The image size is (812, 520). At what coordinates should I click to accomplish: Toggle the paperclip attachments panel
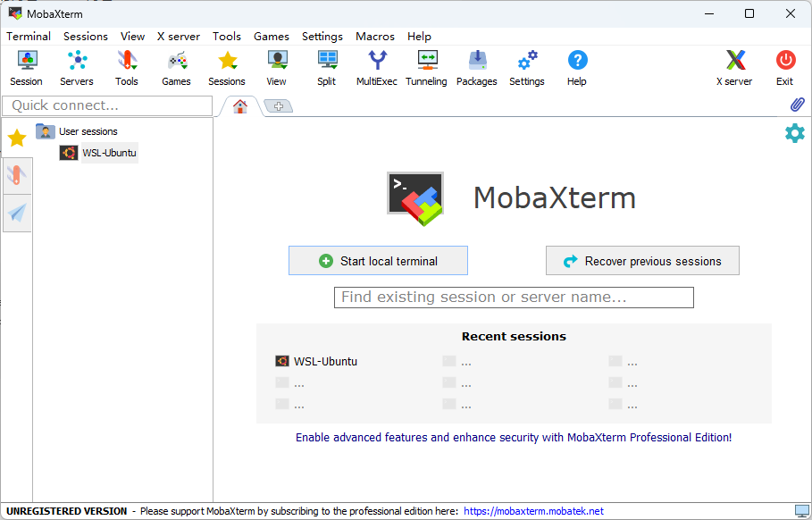(x=797, y=105)
